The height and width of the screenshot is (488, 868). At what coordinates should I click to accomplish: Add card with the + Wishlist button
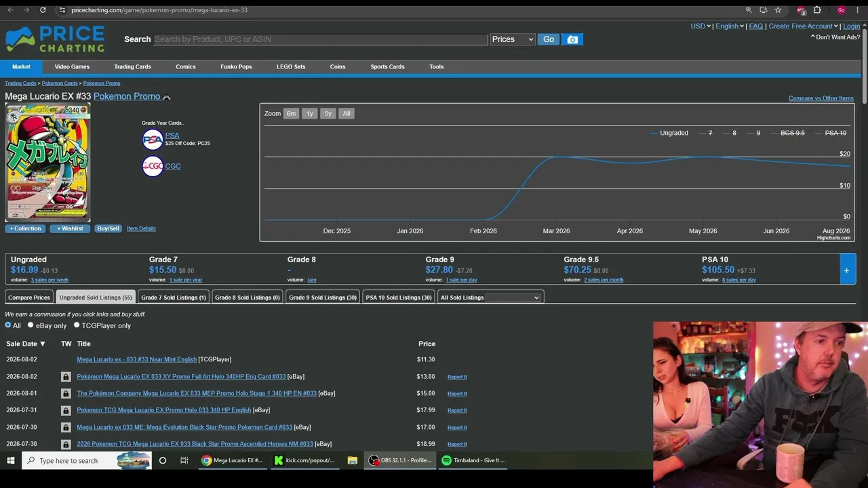pos(70,228)
